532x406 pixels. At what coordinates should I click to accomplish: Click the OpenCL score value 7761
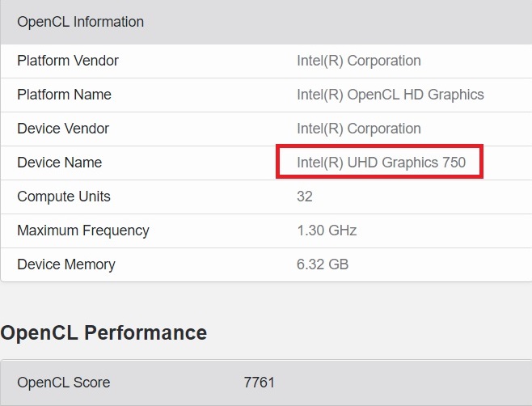tap(259, 382)
